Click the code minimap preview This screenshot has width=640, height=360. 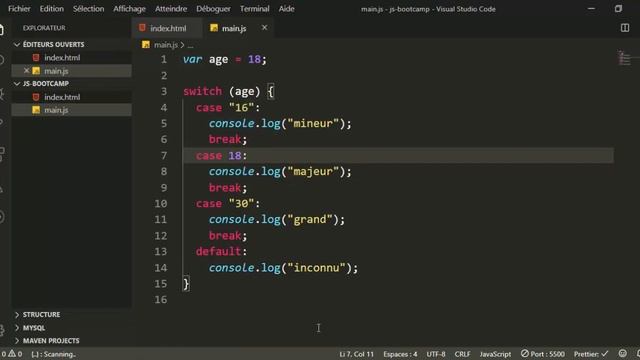[624, 58]
